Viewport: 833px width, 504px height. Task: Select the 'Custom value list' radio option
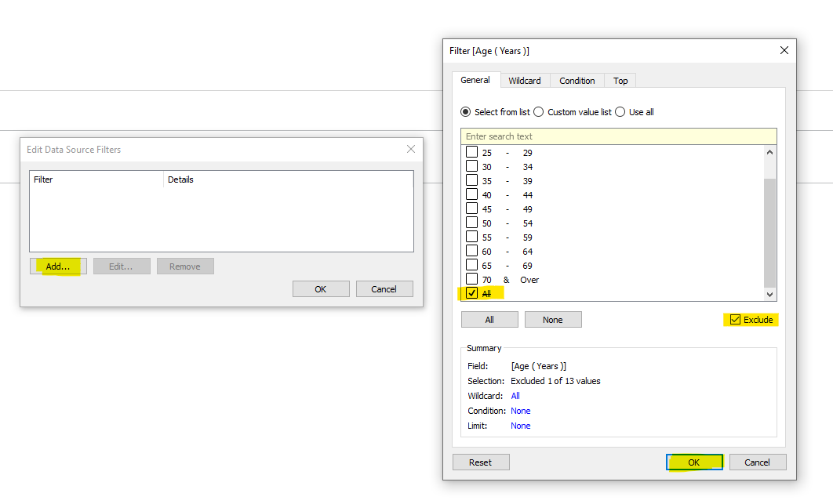point(538,112)
